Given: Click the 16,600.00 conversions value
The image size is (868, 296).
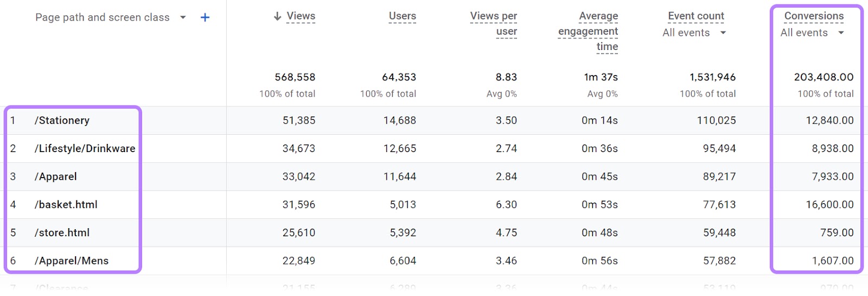Looking at the screenshot, I should (x=829, y=205).
